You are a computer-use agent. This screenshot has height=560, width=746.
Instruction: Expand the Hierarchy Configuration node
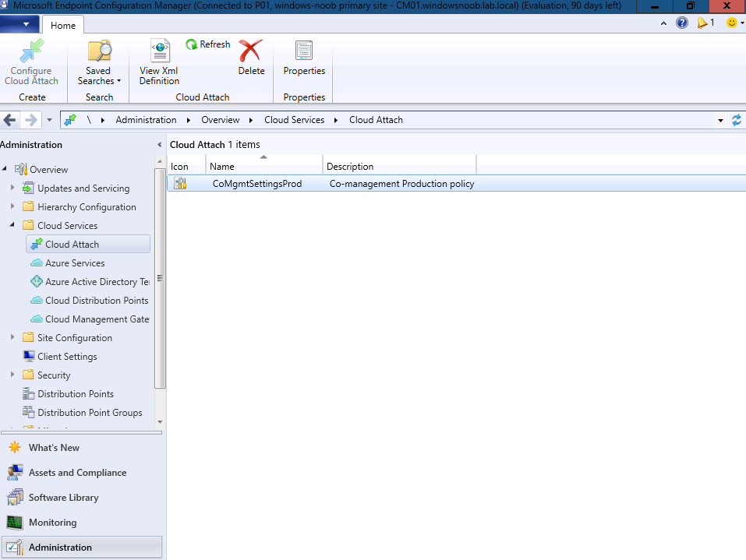click(12, 206)
